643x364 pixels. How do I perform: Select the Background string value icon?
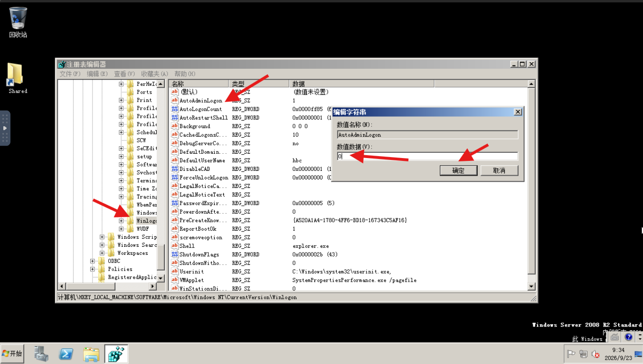coord(175,126)
